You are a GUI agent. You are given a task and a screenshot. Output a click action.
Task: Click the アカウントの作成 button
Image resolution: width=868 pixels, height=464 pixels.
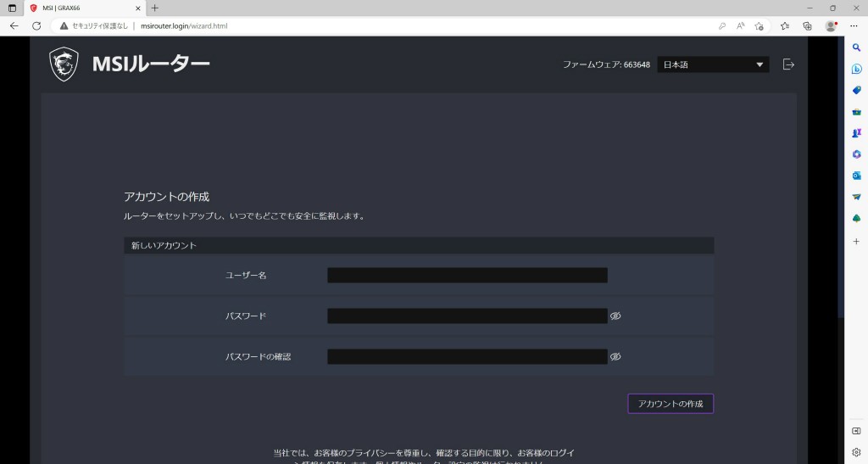click(670, 404)
